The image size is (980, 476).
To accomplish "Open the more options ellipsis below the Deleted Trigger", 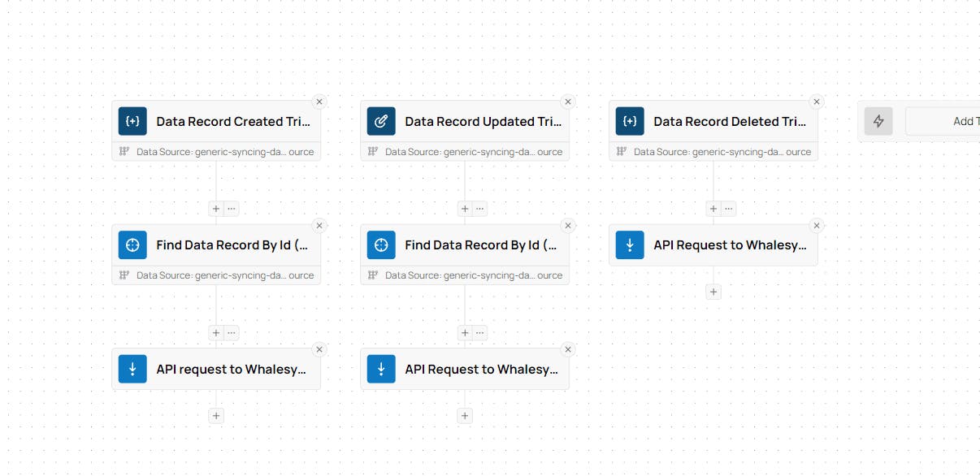I will (729, 209).
